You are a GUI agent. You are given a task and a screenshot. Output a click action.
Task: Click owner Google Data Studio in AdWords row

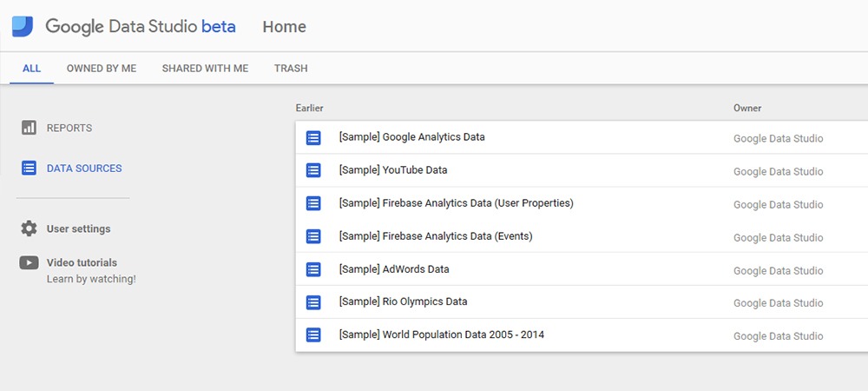point(779,271)
